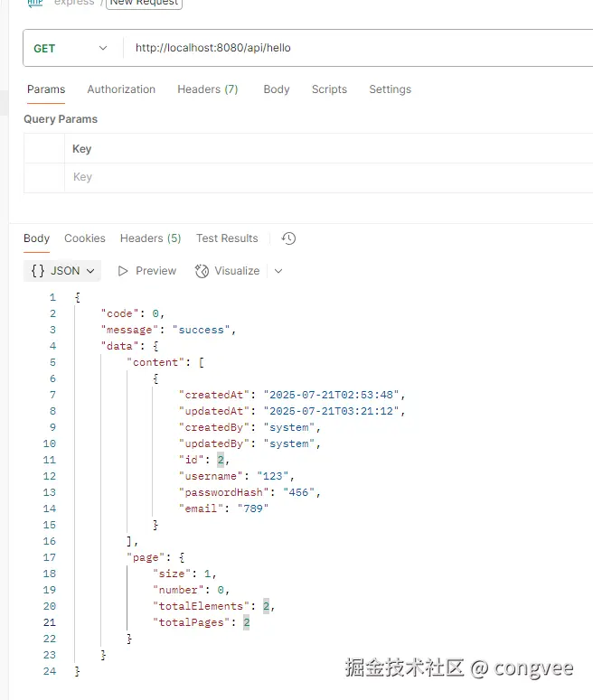Click the Preview play icon
This screenshot has width=593, height=700.
point(124,271)
